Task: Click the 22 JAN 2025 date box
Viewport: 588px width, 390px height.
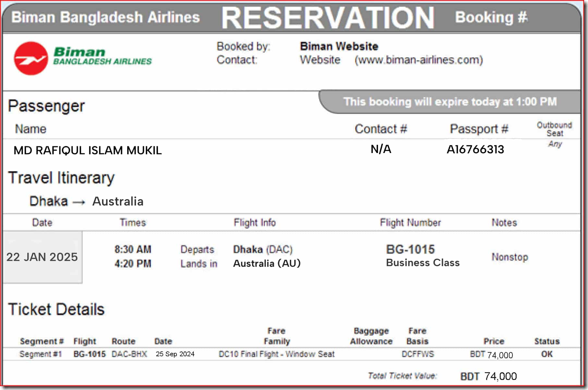Action: click(x=42, y=257)
